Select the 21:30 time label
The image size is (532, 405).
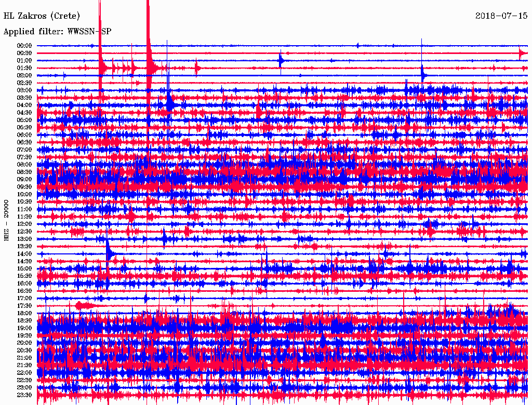[x=24, y=366]
